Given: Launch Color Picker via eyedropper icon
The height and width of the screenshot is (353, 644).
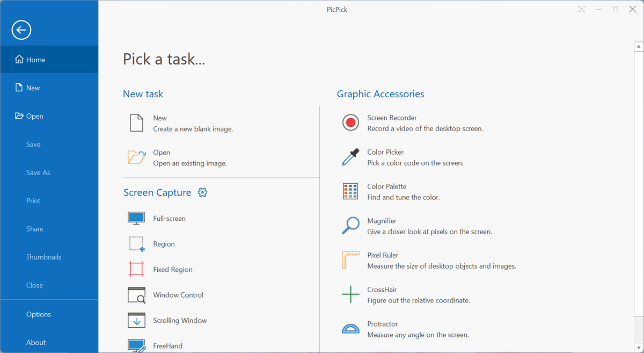Looking at the screenshot, I should coord(350,157).
